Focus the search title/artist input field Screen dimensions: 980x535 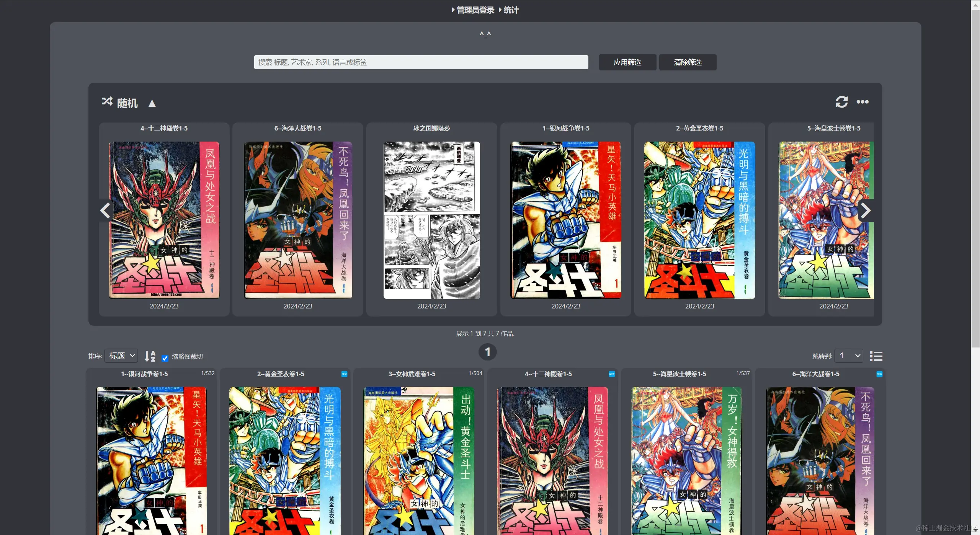(421, 62)
